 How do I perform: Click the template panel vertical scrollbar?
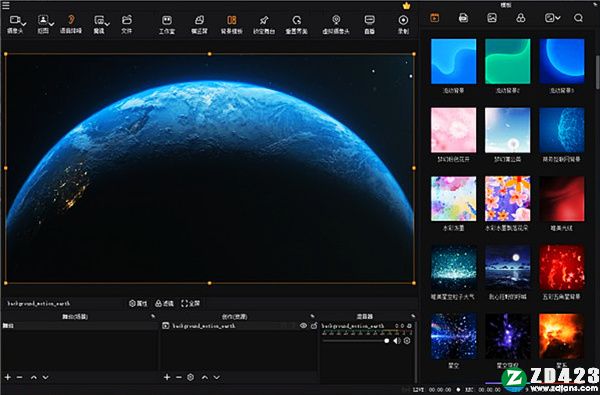(597, 73)
